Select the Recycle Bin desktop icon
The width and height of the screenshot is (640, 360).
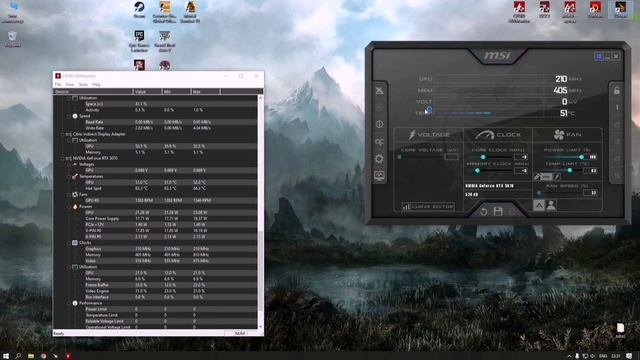[13, 39]
